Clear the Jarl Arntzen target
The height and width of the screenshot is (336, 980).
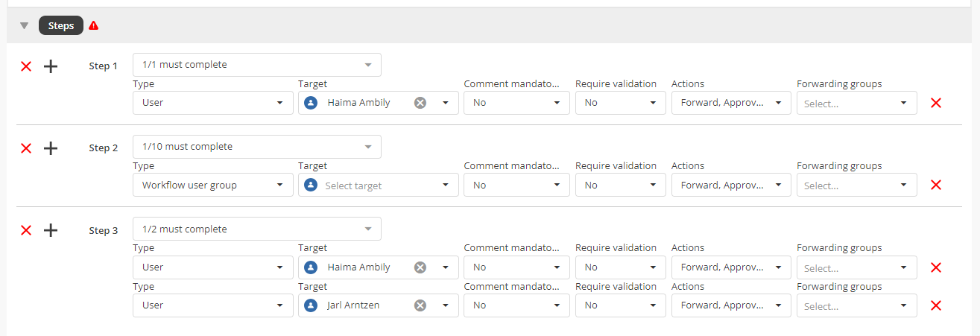click(x=420, y=305)
